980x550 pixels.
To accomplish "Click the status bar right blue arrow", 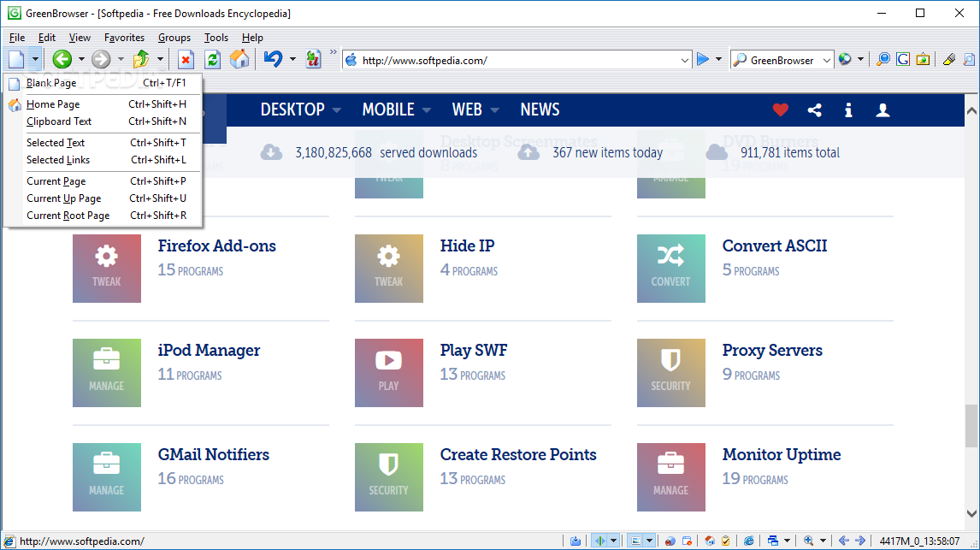I will [860, 541].
